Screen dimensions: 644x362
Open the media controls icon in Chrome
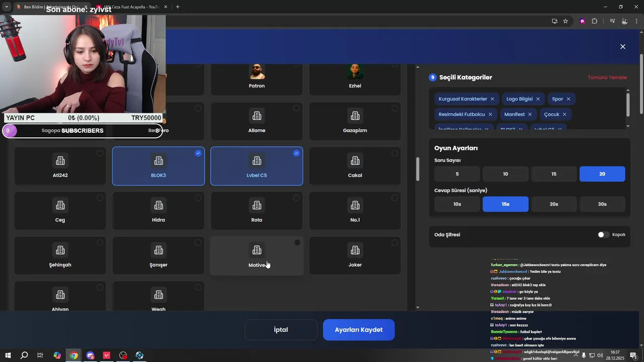(612, 21)
